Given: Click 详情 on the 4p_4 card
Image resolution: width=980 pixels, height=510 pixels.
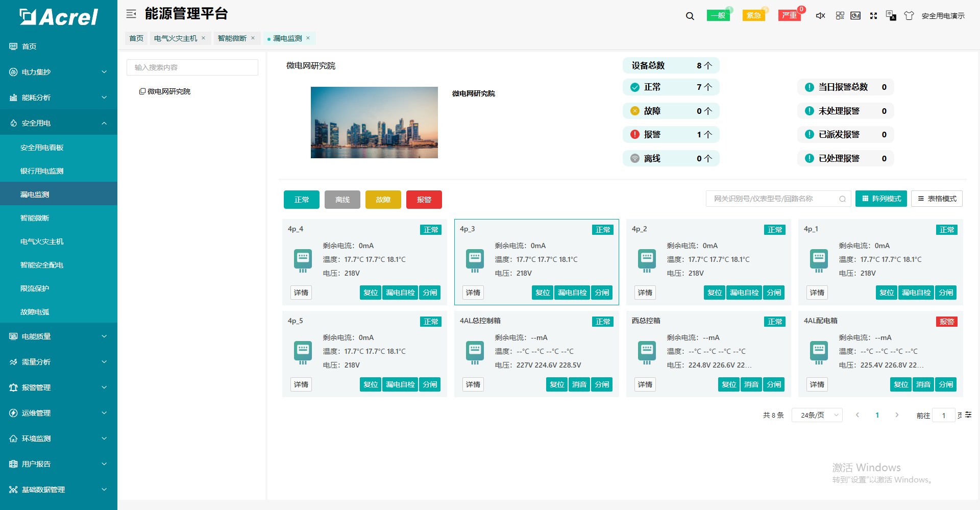Looking at the screenshot, I should pyautogui.click(x=301, y=293).
